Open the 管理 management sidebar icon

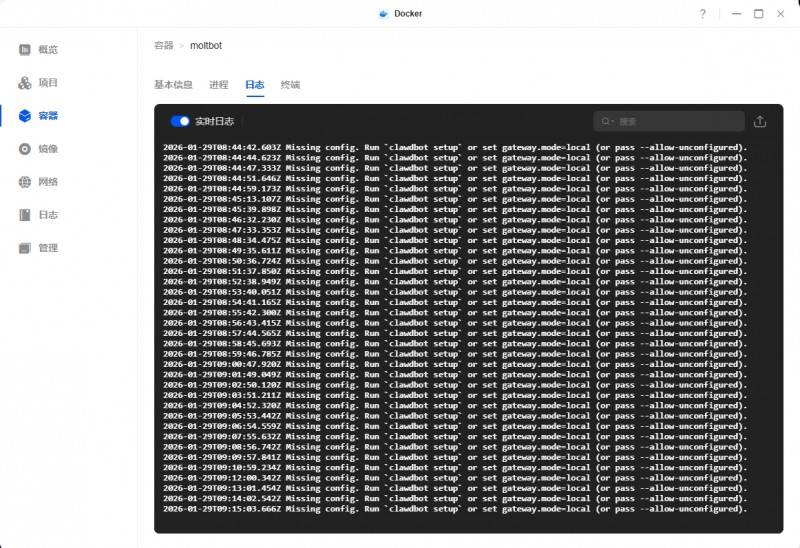24,248
